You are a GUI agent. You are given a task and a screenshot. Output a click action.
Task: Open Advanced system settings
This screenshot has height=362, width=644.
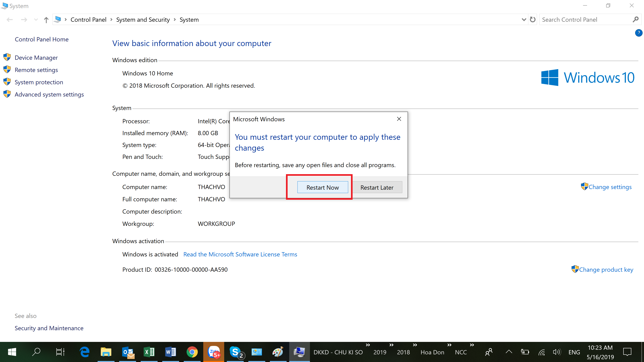click(x=49, y=94)
